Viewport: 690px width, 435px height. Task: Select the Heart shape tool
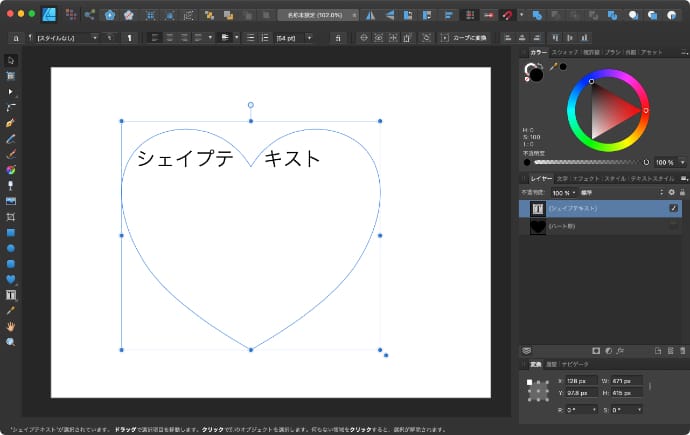(11, 280)
